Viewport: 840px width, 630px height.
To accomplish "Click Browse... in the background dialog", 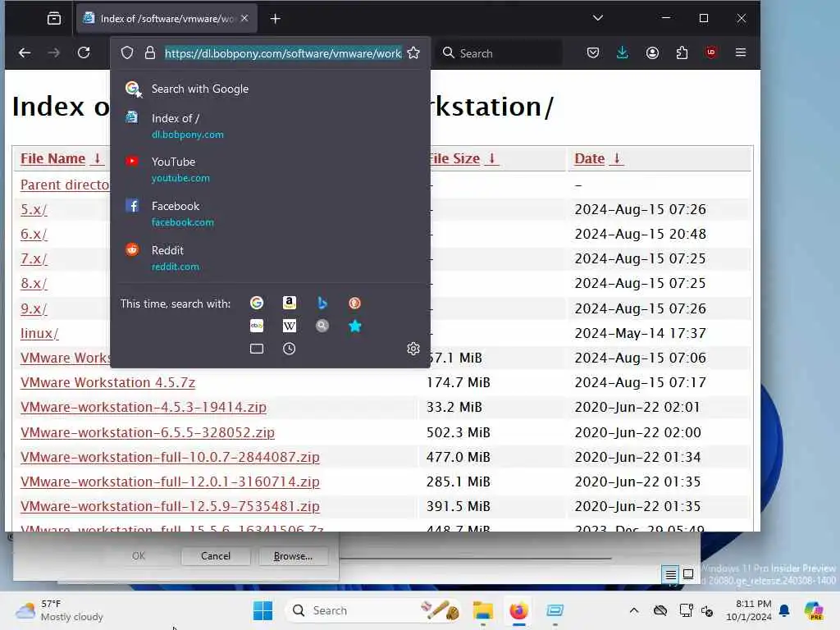I will (293, 556).
